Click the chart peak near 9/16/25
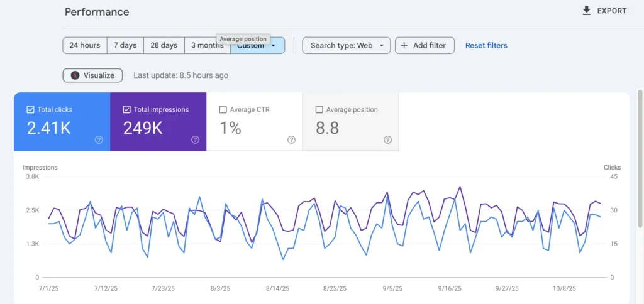Image resolution: width=644 pixels, height=304 pixels. click(460, 187)
